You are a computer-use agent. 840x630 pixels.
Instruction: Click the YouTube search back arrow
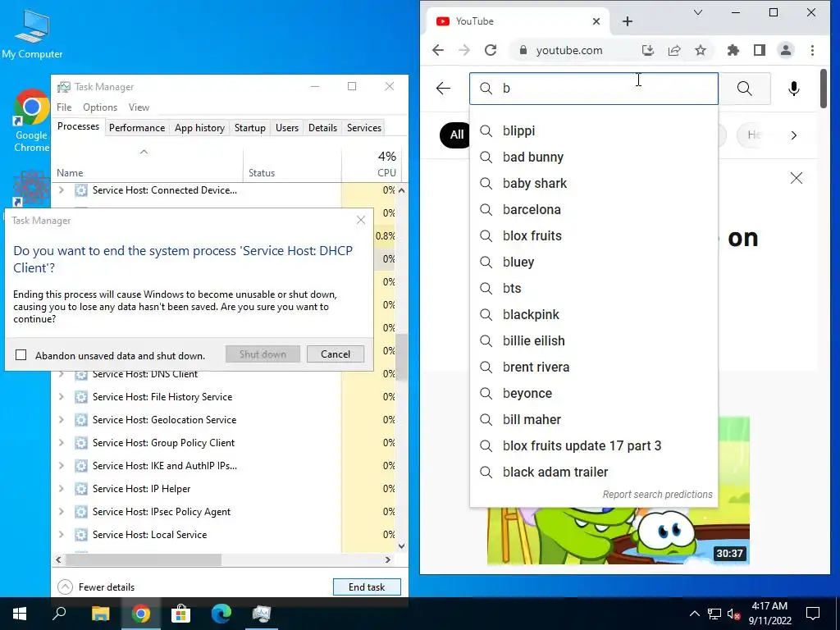(443, 89)
